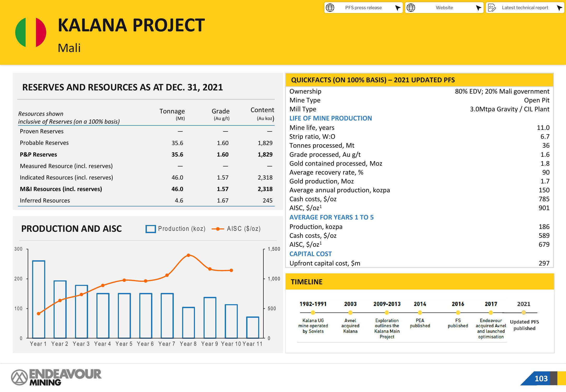Click cursor arrow icon on PFS press release
The width and height of the screenshot is (566, 392).
click(398, 8)
